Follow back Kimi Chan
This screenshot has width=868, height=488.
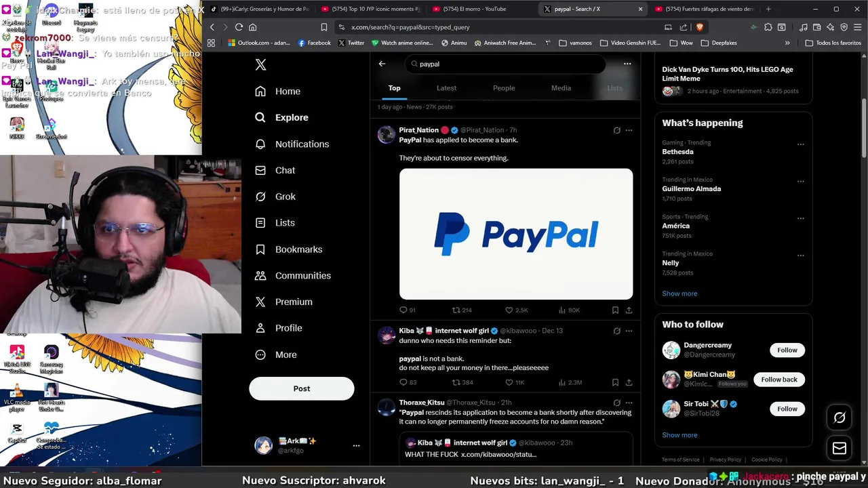click(x=779, y=380)
